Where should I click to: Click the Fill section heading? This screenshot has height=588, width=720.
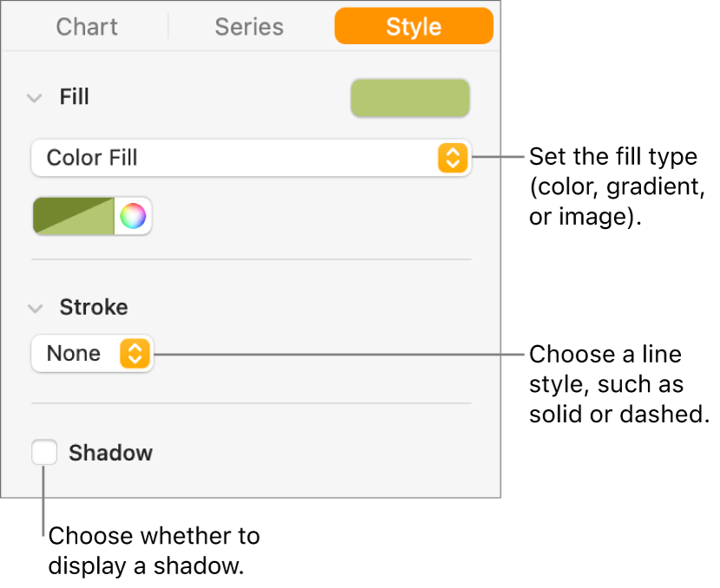coord(75,97)
